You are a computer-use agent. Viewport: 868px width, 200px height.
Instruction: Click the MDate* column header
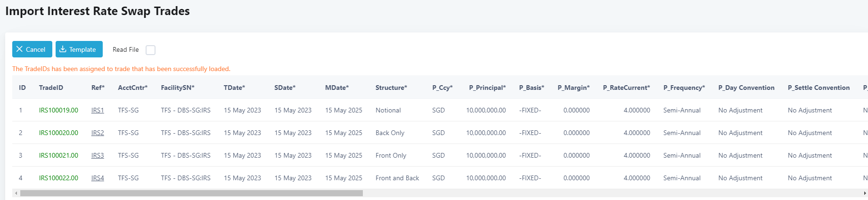(x=337, y=88)
